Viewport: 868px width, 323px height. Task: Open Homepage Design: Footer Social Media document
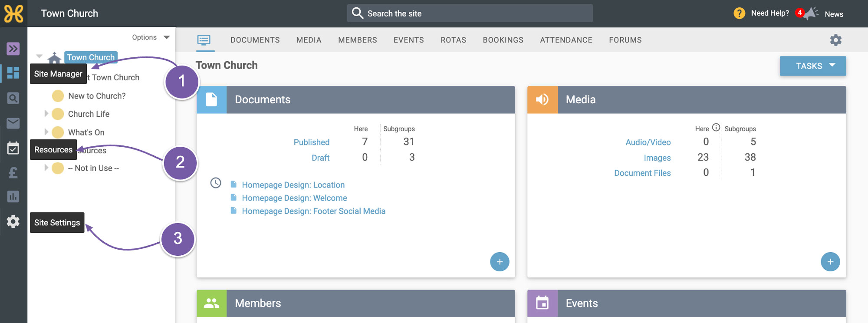[x=314, y=211]
